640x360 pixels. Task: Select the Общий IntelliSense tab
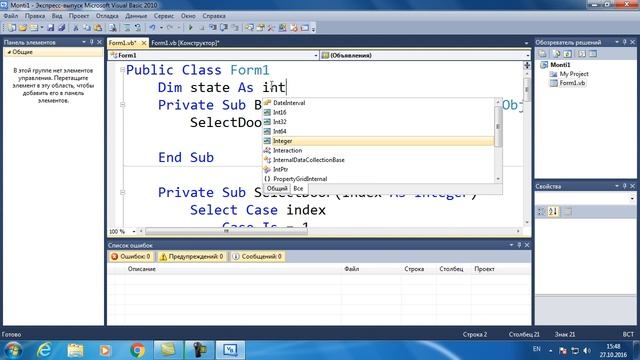(x=277, y=189)
